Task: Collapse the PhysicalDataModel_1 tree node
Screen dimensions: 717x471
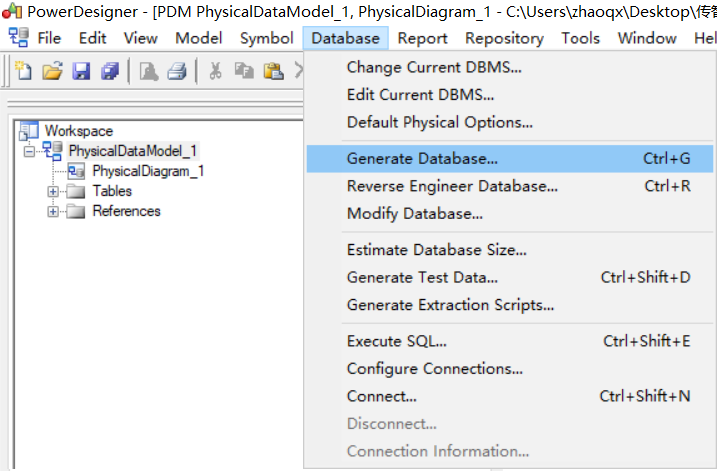Action: 29,151
